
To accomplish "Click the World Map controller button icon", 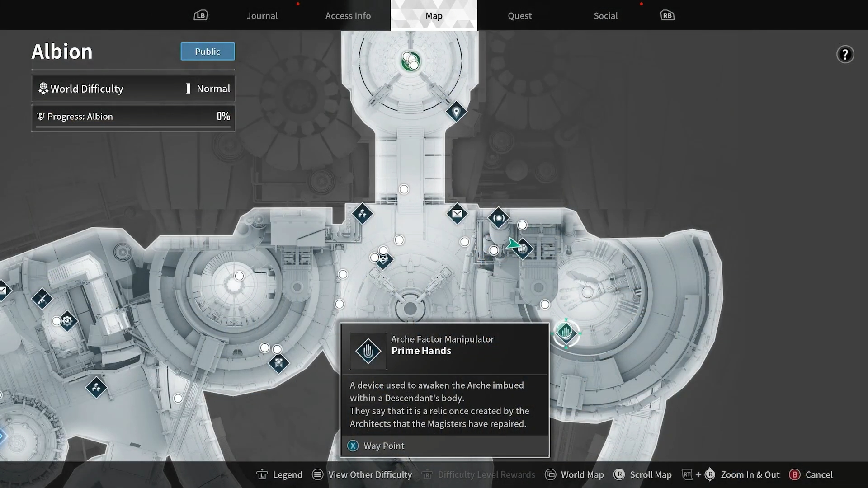I will click(550, 474).
